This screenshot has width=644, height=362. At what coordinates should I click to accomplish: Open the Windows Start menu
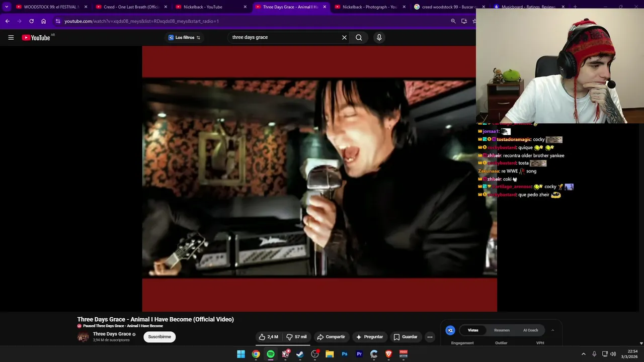[x=241, y=354]
